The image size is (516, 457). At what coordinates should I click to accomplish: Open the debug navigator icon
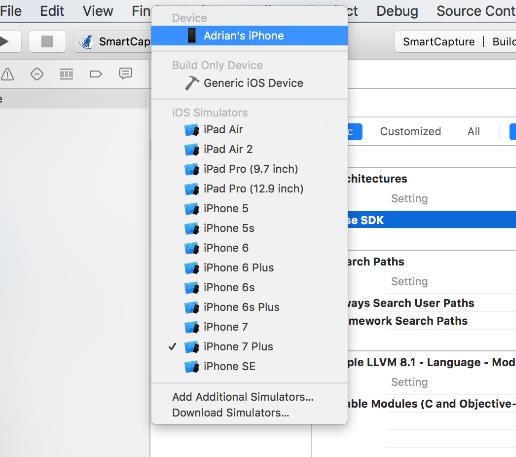tap(66, 74)
